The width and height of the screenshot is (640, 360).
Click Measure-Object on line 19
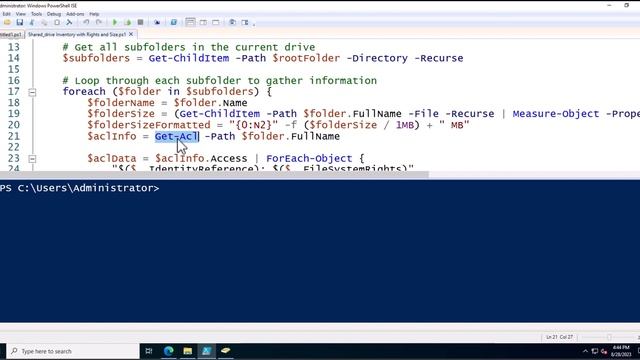tap(556, 114)
